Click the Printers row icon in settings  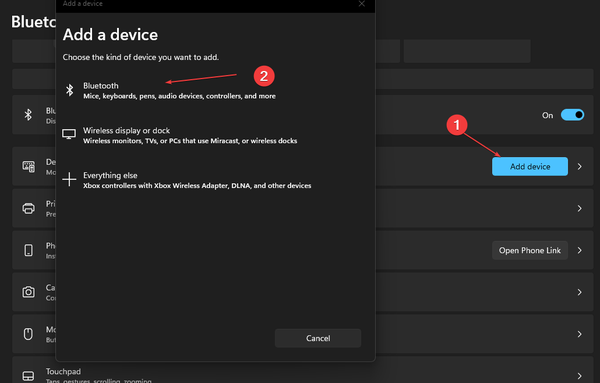tap(28, 209)
